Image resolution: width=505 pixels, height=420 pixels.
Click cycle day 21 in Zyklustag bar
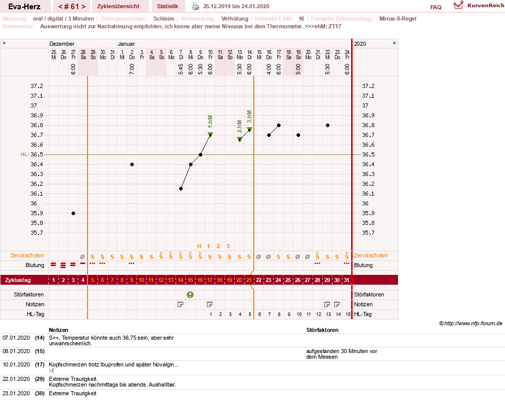pyautogui.click(x=249, y=280)
